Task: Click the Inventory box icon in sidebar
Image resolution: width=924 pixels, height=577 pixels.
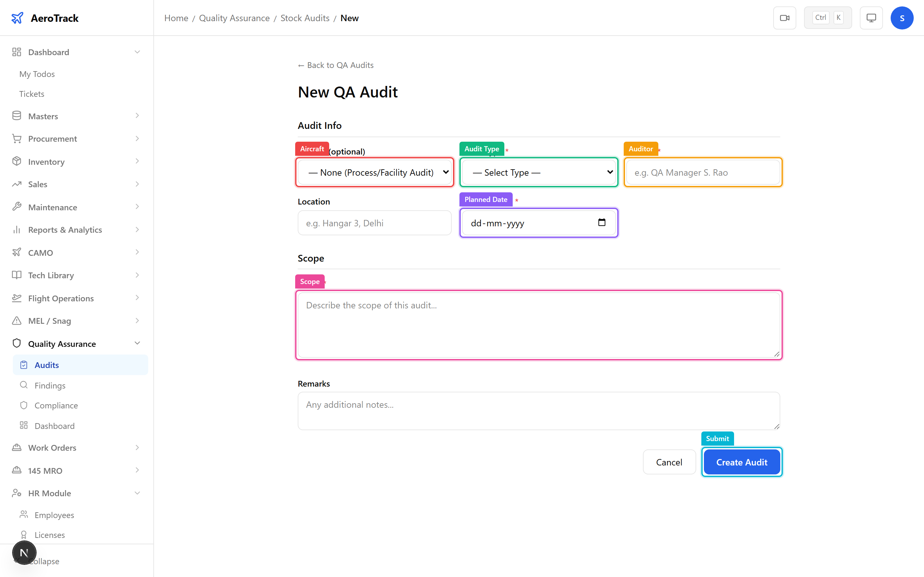Action: 17,162
